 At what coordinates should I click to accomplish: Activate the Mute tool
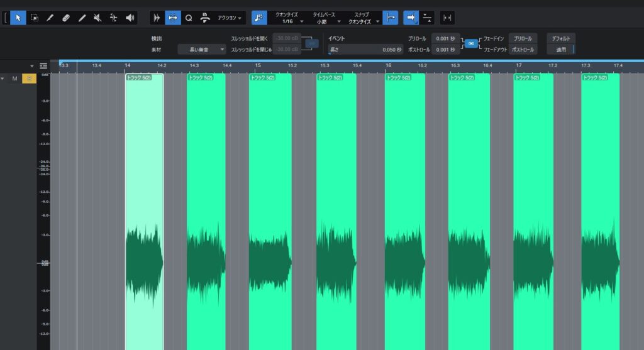pyautogui.click(x=97, y=18)
